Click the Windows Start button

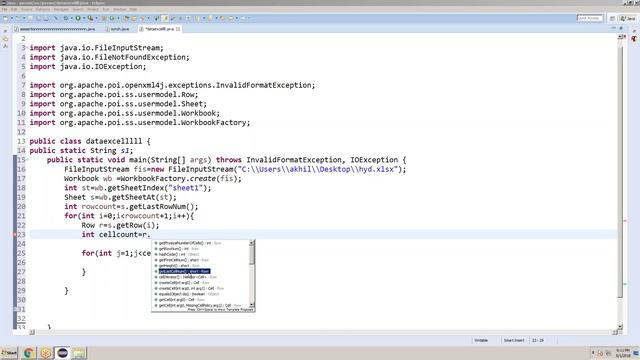coord(9,353)
